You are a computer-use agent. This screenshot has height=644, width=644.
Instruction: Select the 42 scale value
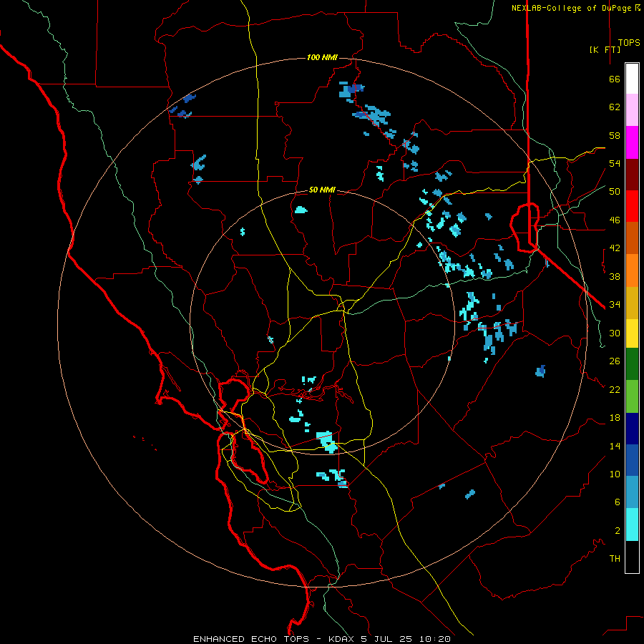(615, 248)
